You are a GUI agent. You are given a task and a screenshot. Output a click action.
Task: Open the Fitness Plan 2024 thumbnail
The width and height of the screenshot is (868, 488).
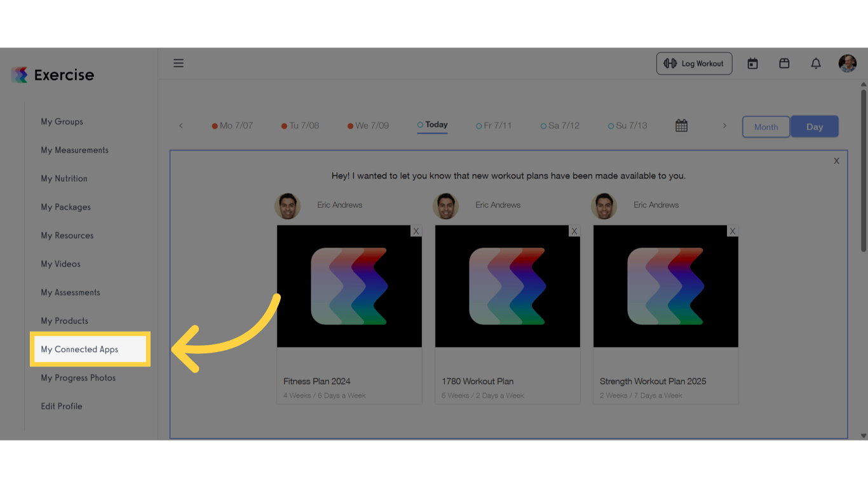point(349,286)
